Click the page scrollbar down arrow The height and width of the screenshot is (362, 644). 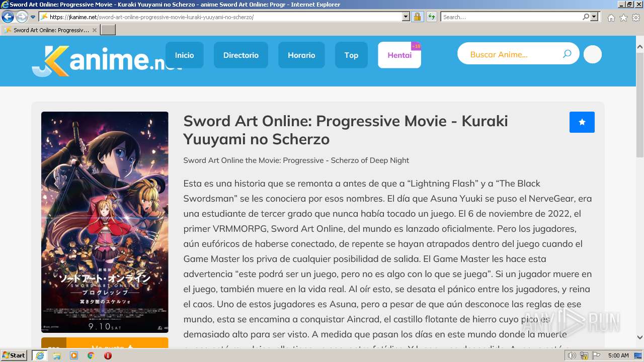639,337
